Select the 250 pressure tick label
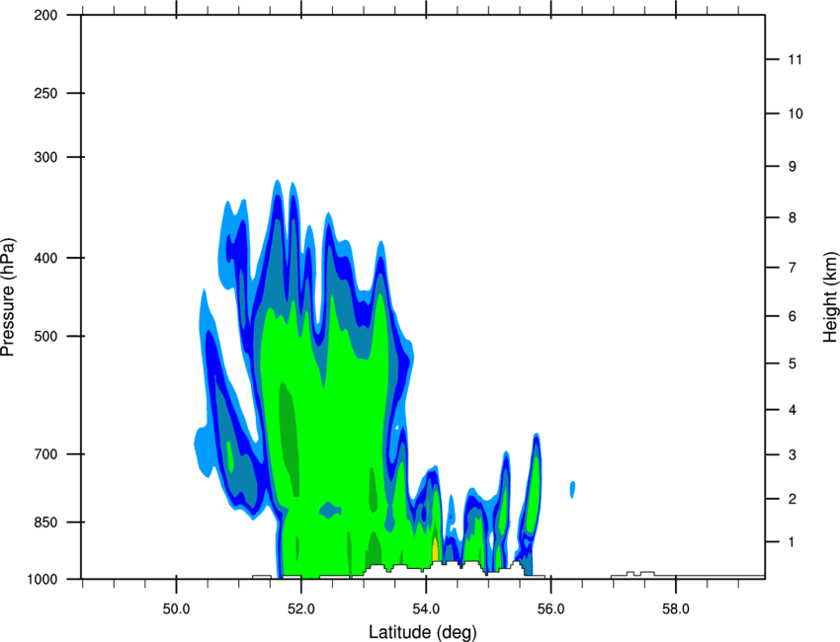 pyautogui.click(x=45, y=93)
